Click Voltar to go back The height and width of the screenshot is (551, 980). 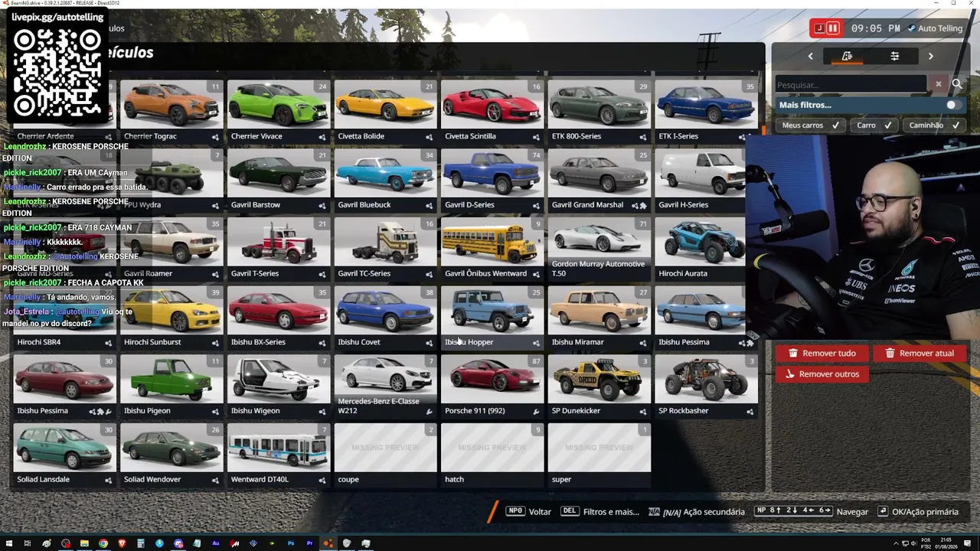(529, 511)
